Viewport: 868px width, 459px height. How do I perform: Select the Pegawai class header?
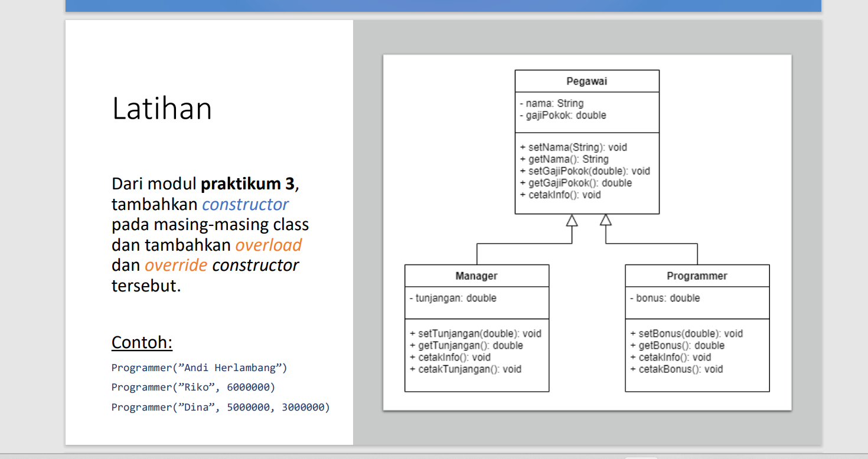[x=586, y=81]
